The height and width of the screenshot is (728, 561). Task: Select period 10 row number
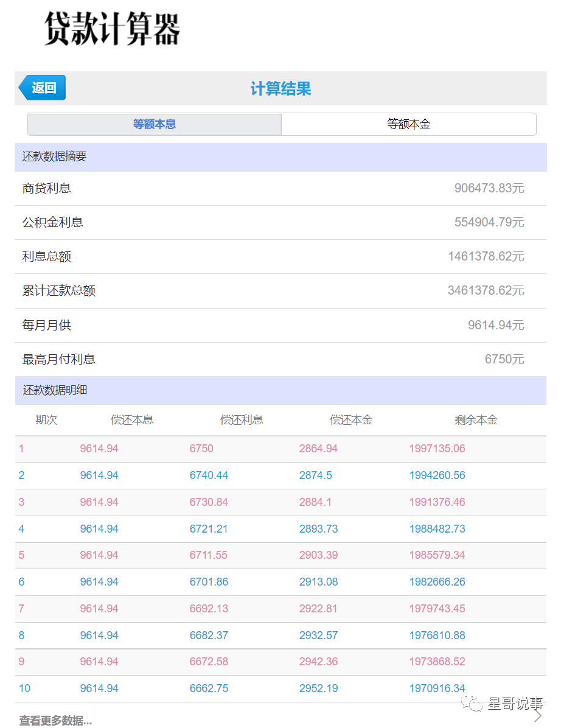pyautogui.click(x=24, y=688)
